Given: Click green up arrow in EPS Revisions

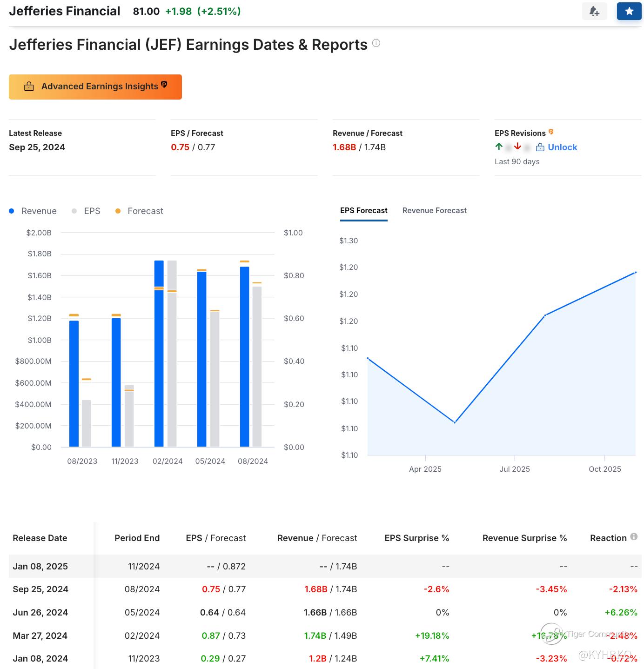Looking at the screenshot, I should [x=499, y=147].
